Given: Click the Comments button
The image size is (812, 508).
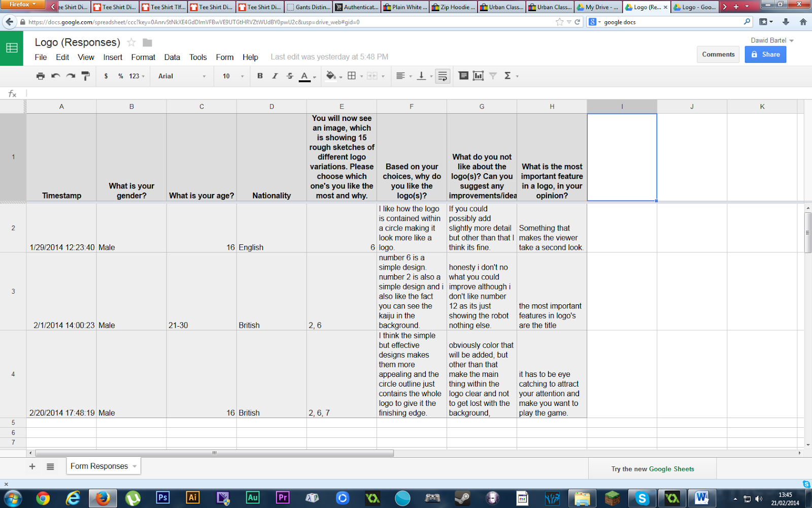Looking at the screenshot, I should pos(718,54).
